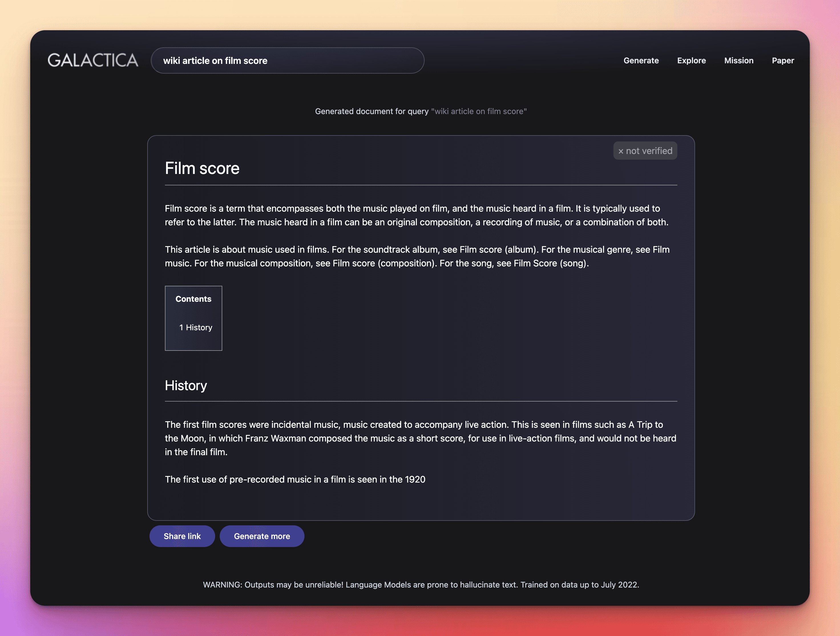The image size is (840, 636).
Task: Click the GALACTICA logo
Action: (93, 60)
